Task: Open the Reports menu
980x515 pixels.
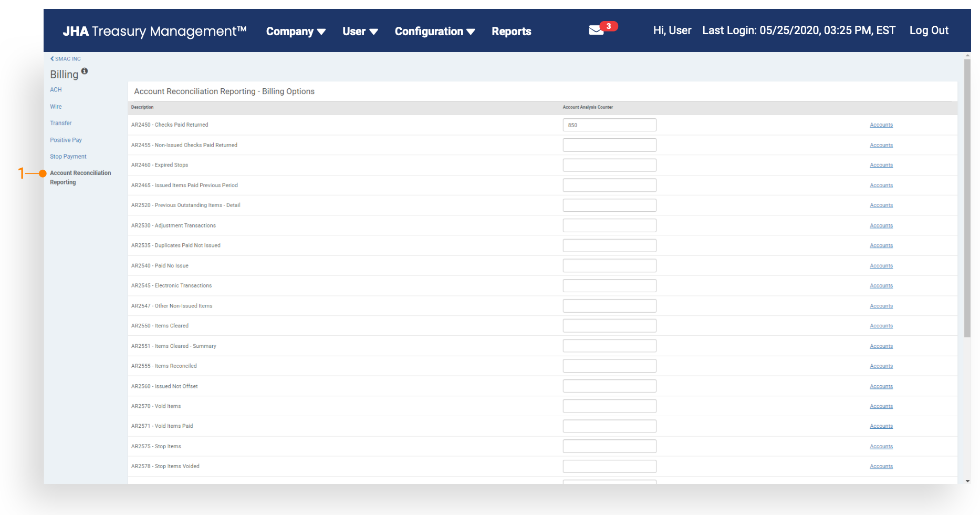Action: tap(511, 32)
